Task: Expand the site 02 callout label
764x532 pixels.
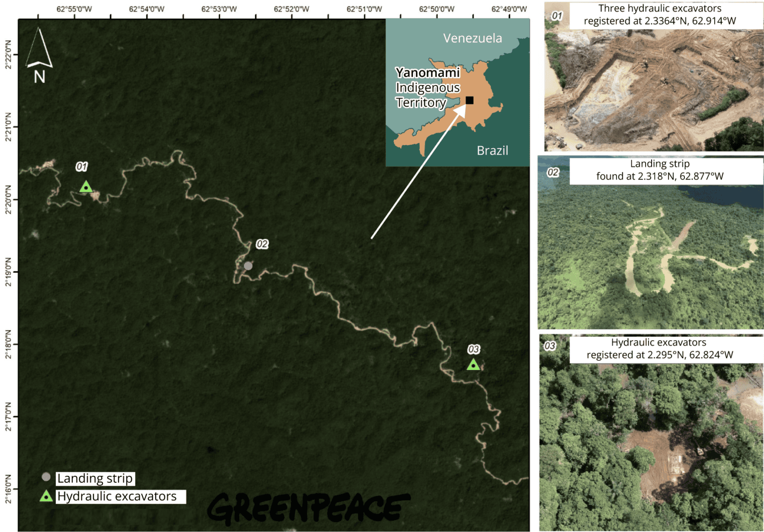Action: coord(261,244)
